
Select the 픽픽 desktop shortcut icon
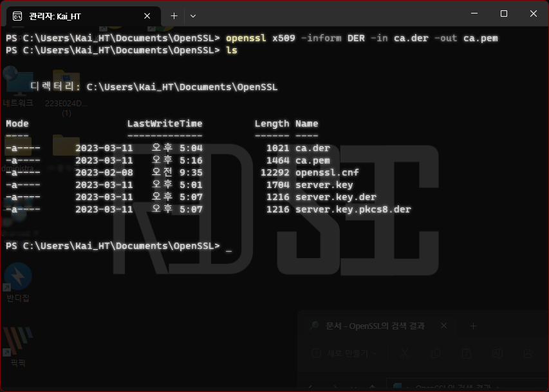(x=18, y=347)
